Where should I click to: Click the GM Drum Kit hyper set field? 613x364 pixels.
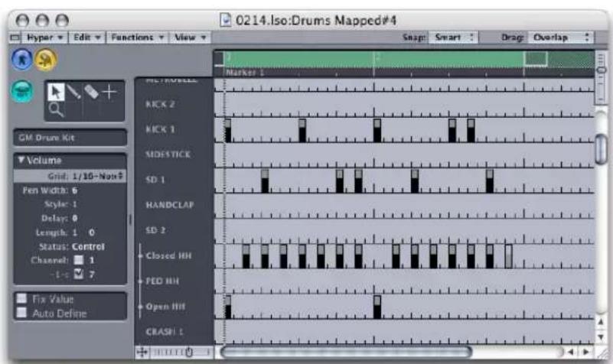tap(70, 138)
